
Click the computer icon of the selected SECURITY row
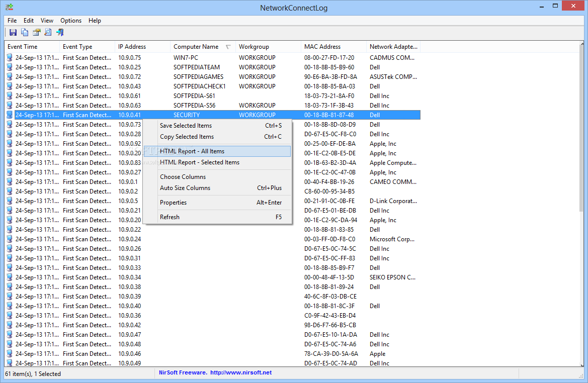point(10,115)
